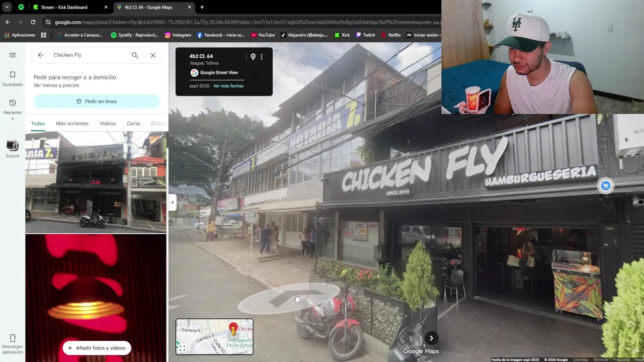
Task: Click the browser forward button
Action: click(20, 22)
